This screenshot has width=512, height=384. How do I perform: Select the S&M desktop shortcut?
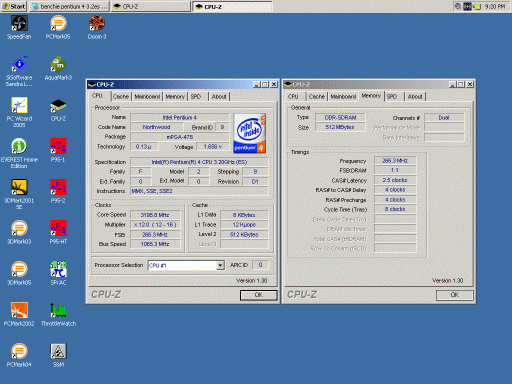click(x=58, y=355)
